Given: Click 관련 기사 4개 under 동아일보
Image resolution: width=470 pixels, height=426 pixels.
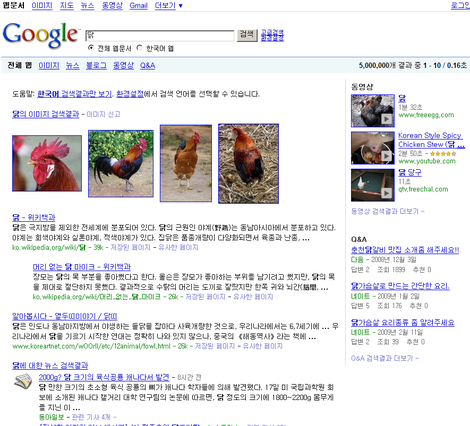Looking at the screenshot, I should (93, 417).
